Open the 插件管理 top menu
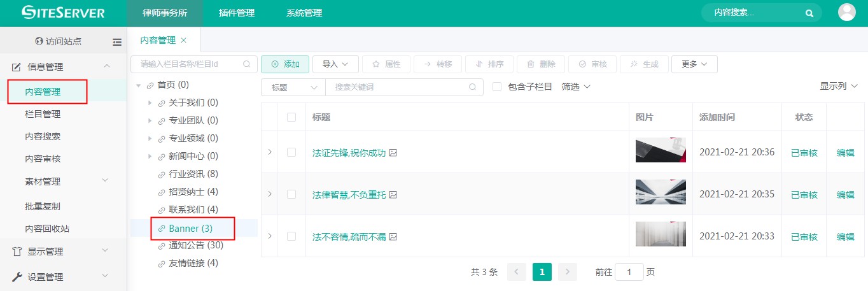This screenshot has height=291, width=868. 237,13
